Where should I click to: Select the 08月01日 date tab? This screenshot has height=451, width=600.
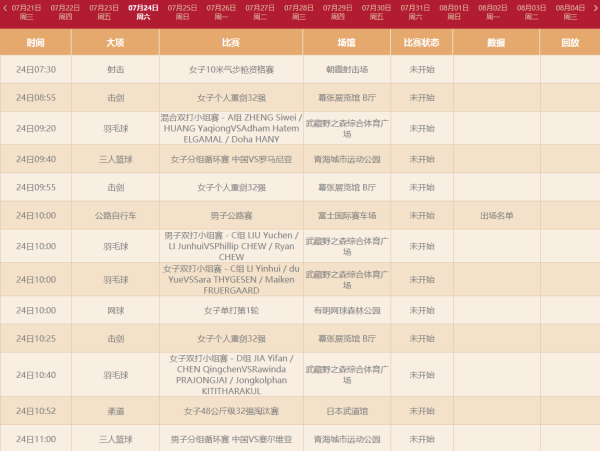click(x=454, y=12)
